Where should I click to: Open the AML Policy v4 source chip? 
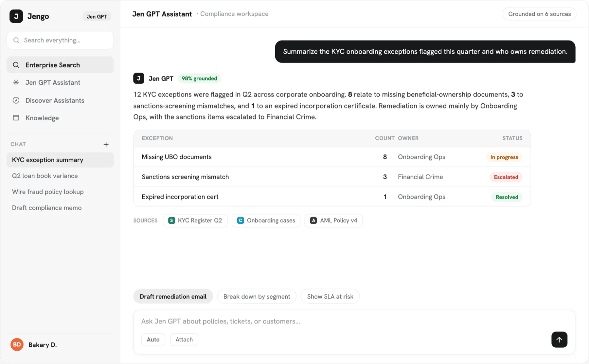click(333, 220)
